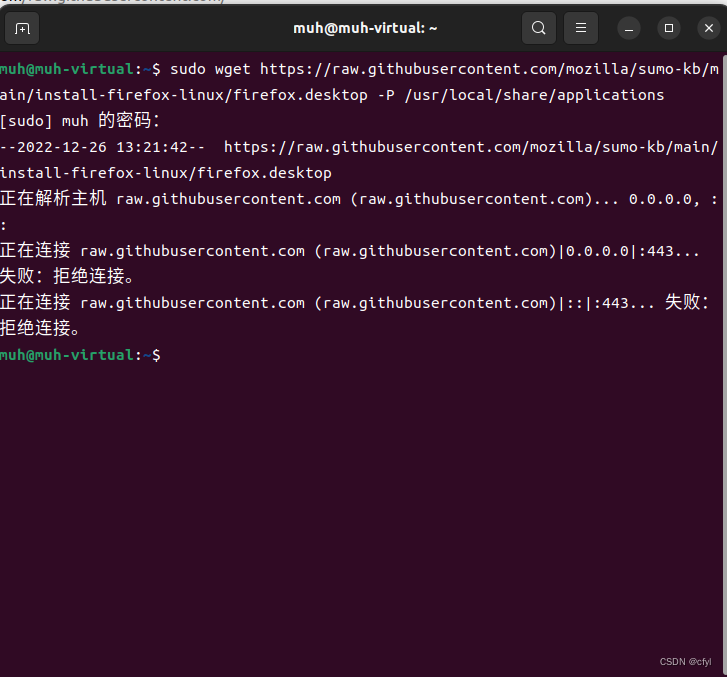Open the hamburger menu
727x677 pixels.
[581, 28]
